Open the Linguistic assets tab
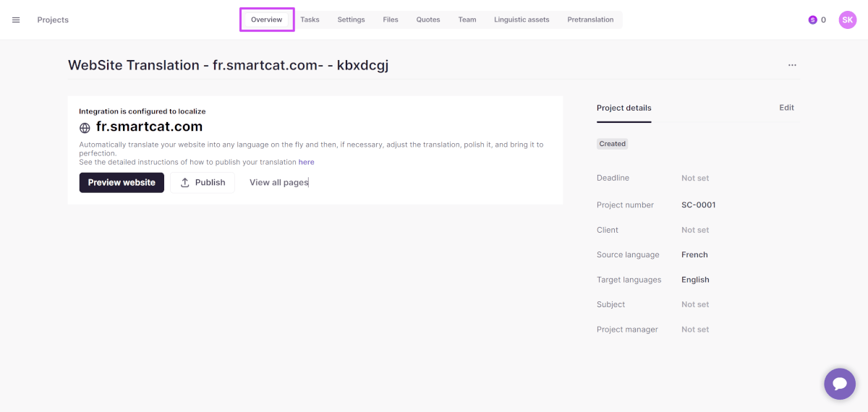Image resolution: width=868 pixels, height=412 pixels. coord(522,20)
